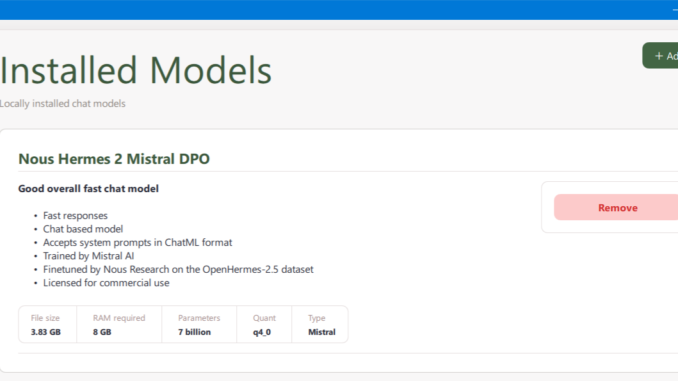This screenshot has width=678, height=381.
Task: Click the 'Parameters' label
Action: [199, 318]
